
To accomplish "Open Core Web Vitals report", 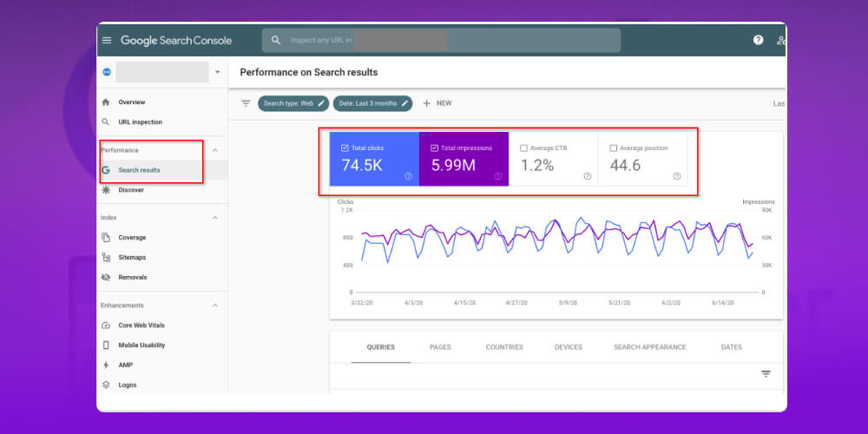I will (141, 325).
